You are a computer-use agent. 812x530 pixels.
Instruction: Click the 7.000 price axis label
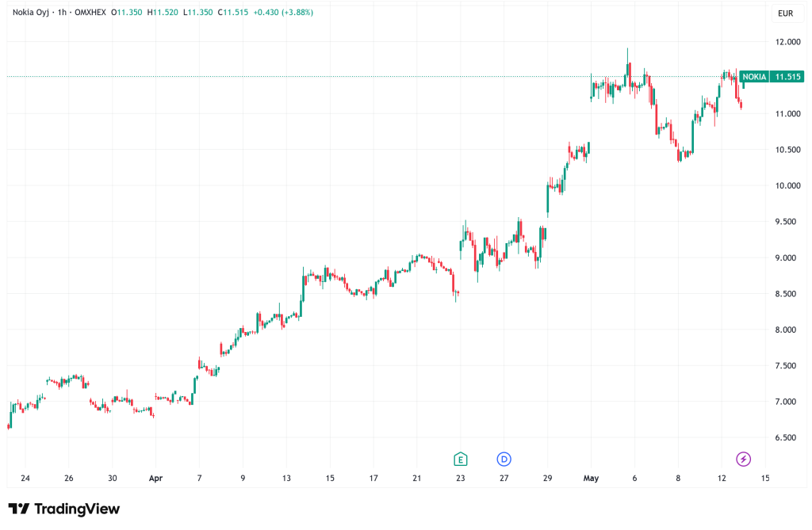[x=787, y=402]
